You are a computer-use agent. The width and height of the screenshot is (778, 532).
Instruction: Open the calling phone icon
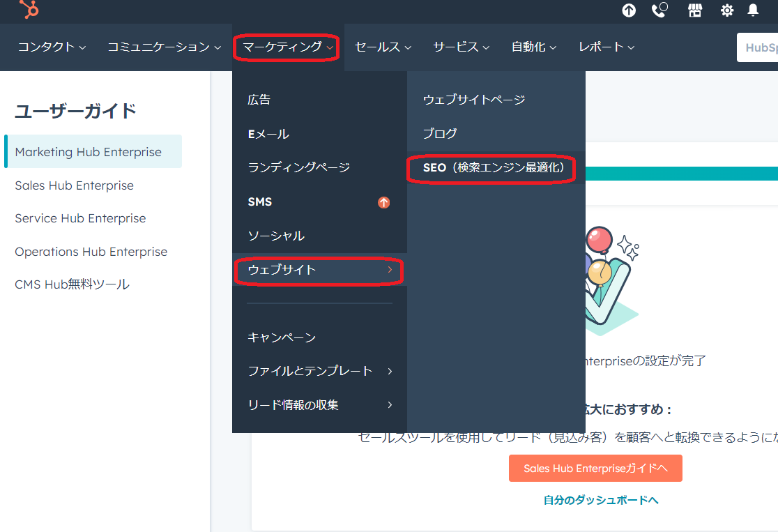pos(659,10)
